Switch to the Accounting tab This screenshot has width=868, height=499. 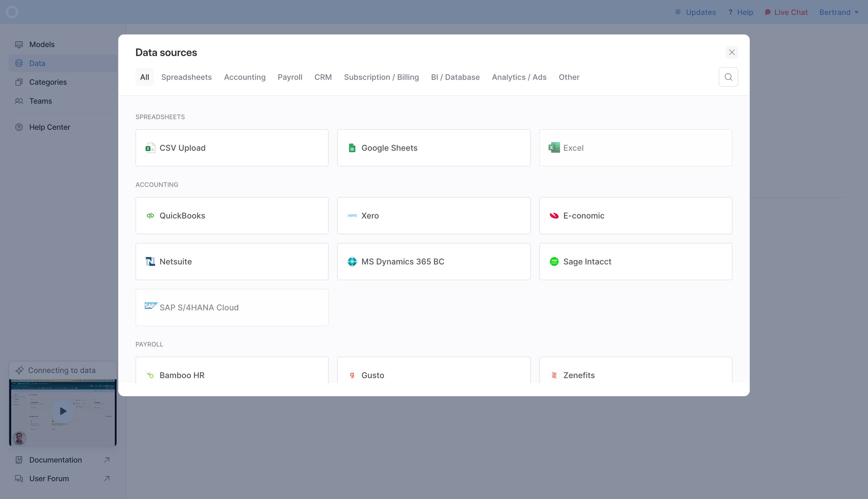244,77
